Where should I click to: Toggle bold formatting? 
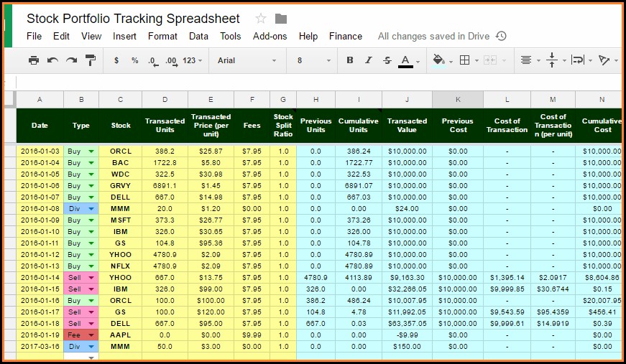click(x=350, y=60)
